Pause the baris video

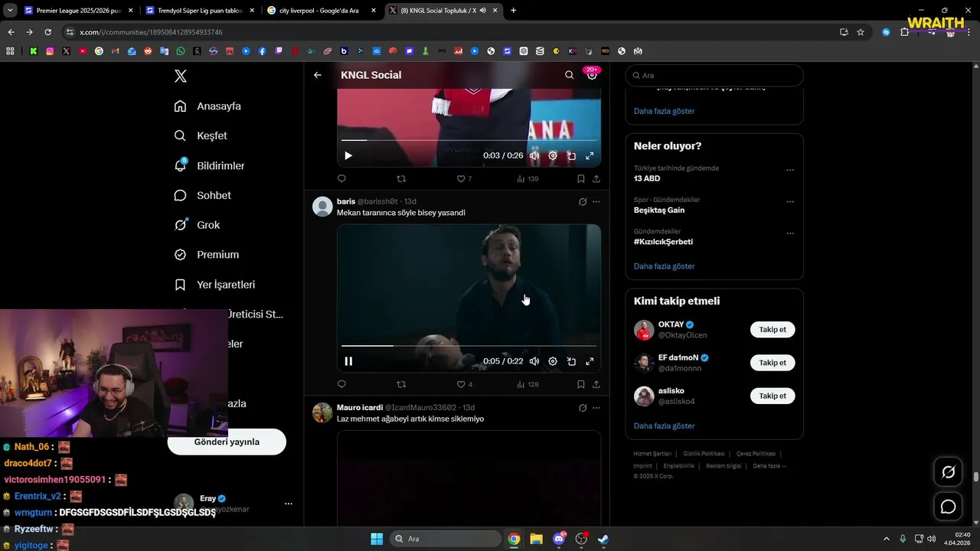tap(348, 361)
